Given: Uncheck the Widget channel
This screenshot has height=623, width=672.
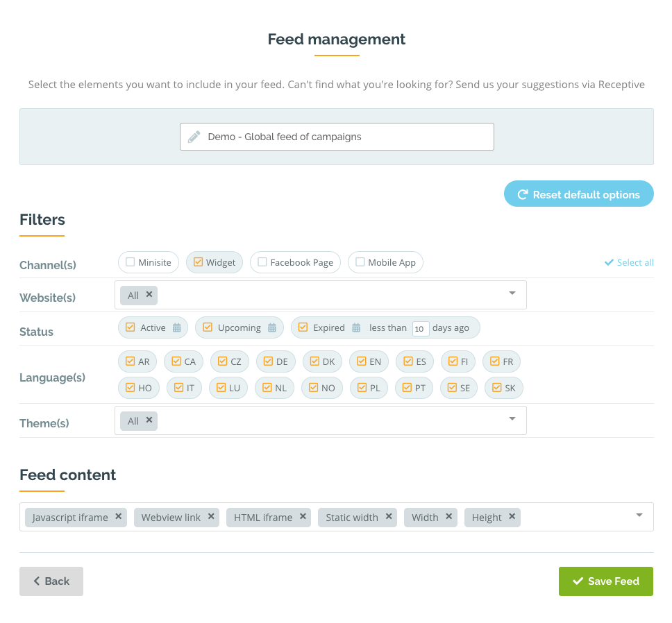Looking at the screenshot, I should tap(198, 262).
